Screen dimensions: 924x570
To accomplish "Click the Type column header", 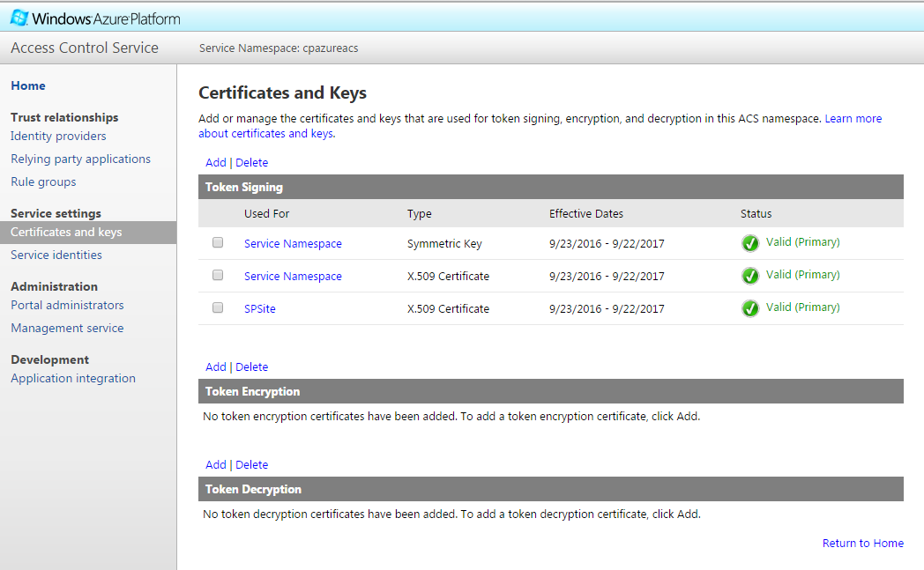I will point(419,214).
